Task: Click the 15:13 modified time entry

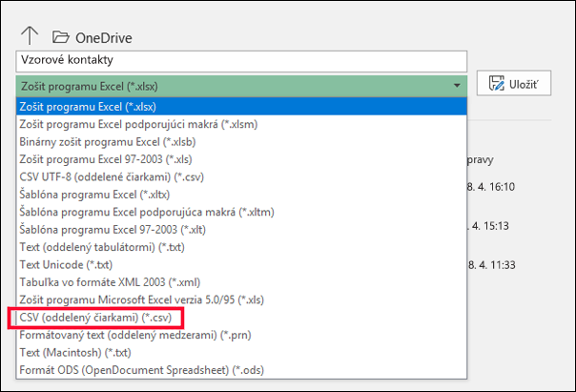Action: [x=488, y=226]
